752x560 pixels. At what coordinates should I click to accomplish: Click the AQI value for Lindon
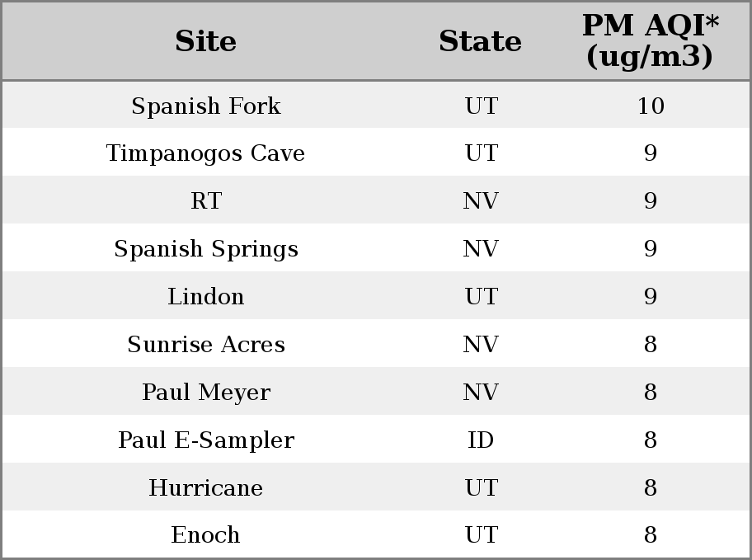651,296
